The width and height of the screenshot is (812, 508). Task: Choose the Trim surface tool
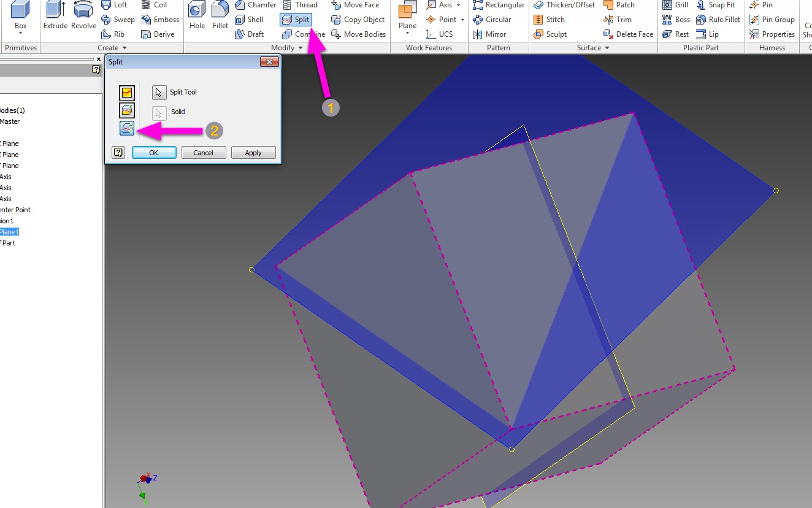click(x=618, y=20)
